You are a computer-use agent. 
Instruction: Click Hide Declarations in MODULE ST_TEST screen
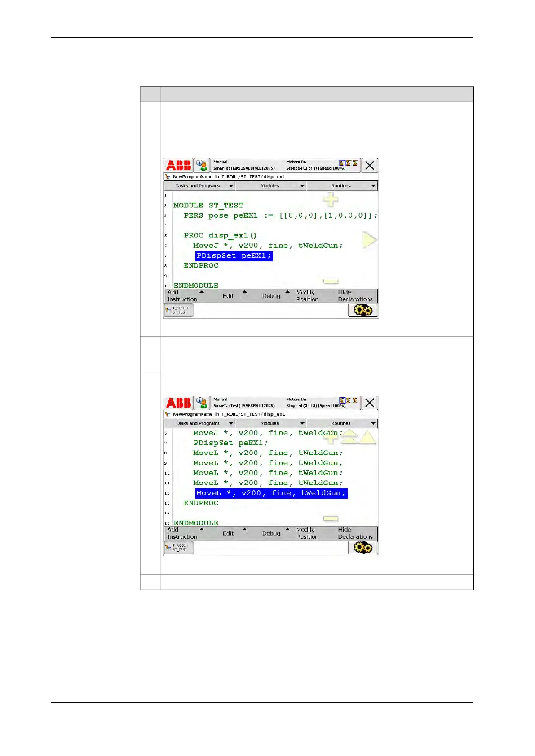pos(355,296)
